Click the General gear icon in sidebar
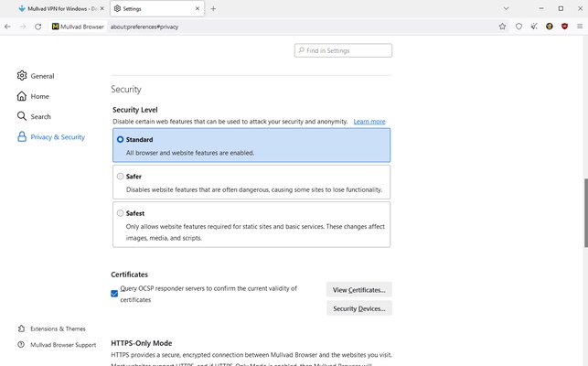 [22, 75]
